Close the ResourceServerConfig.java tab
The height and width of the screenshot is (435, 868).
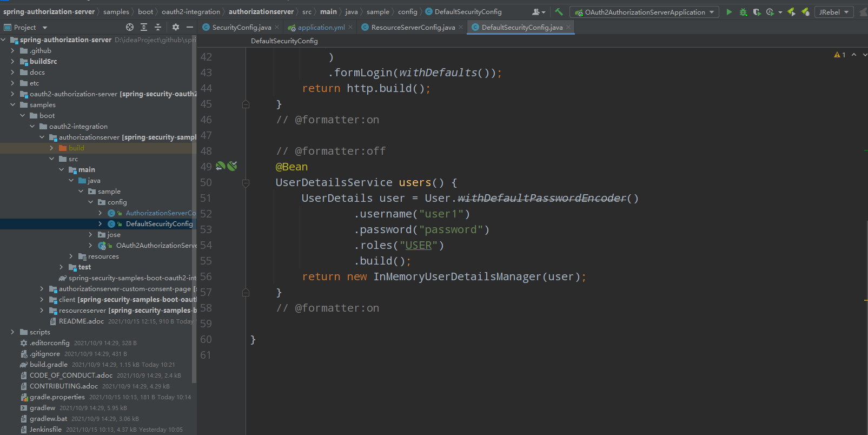point(461,27)
